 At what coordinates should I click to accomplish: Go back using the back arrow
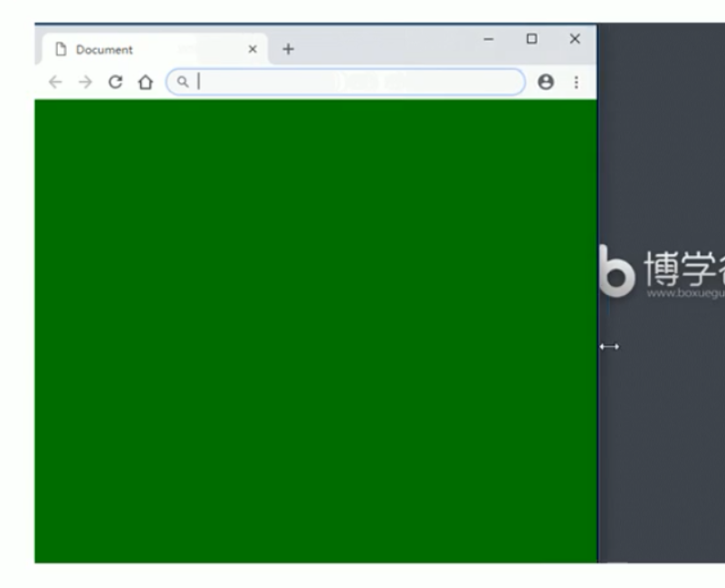55,82
